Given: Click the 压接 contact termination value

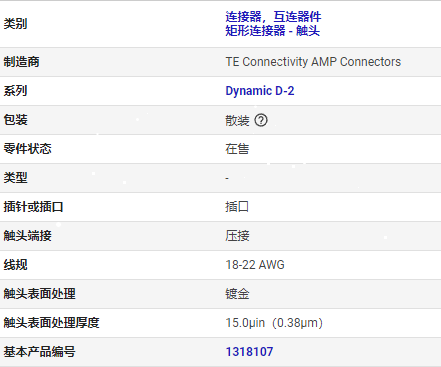Looking at the screenshot, I should pyautogui.click(x=237, y=236).
